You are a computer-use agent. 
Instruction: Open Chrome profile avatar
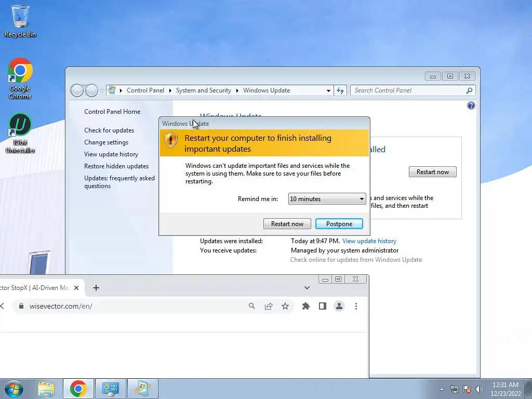pos(339,306)
